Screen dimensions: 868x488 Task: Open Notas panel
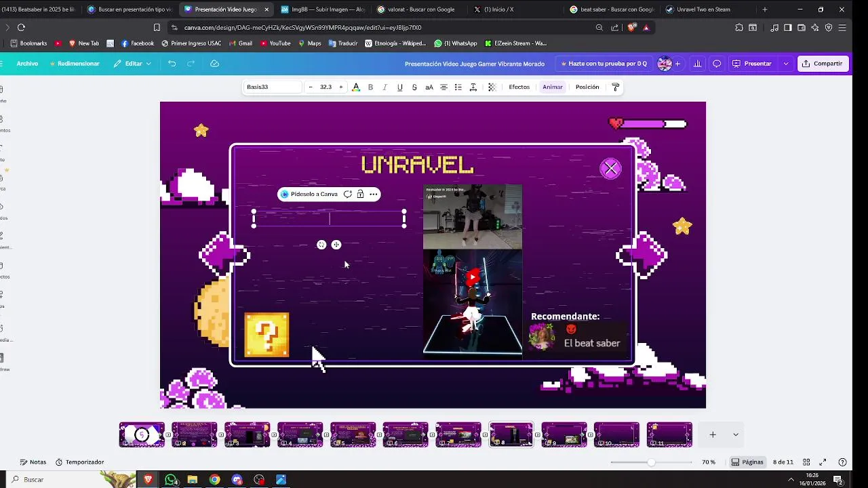click(33, 462)
